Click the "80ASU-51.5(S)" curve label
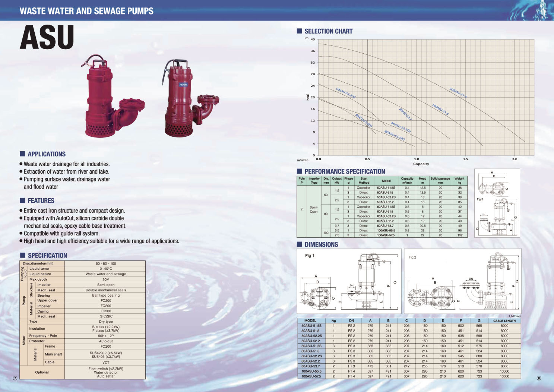Image resolution: width=554 pixels, height=392 pixels. (394, 135)
